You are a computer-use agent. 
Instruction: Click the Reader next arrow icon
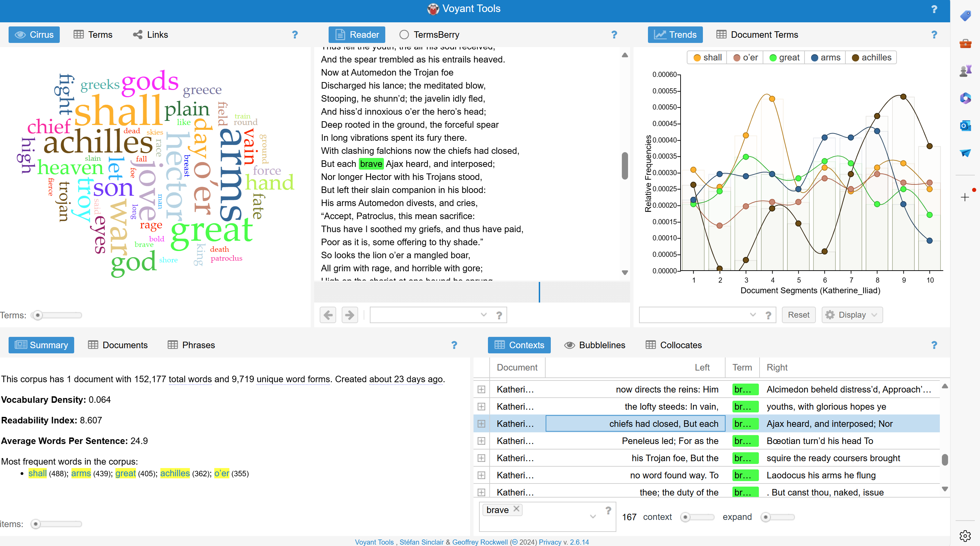pos(349,315)
